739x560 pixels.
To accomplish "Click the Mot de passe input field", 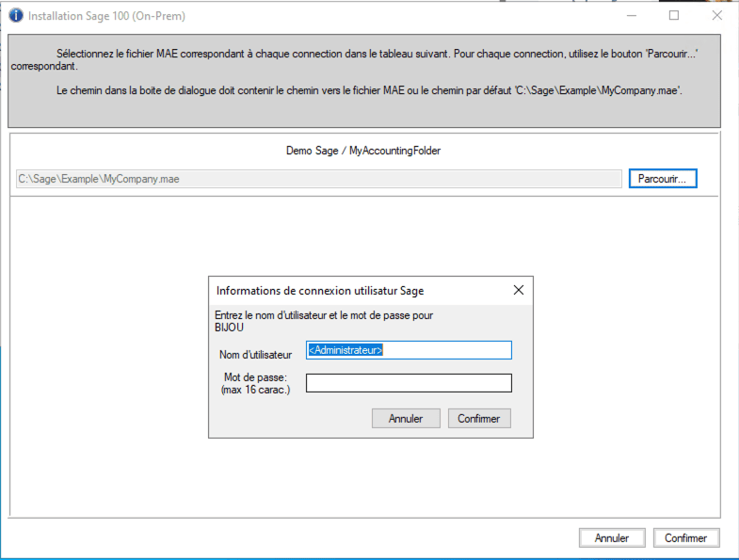I will click(409, 383).
